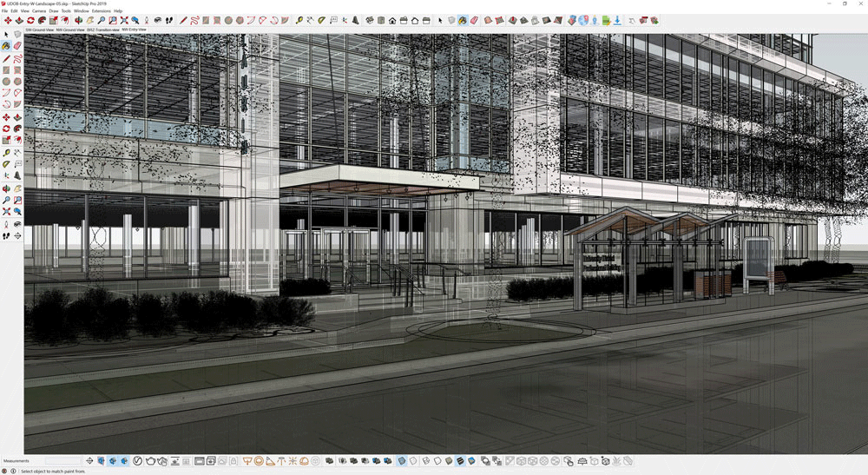The width and height of the screenshot is (868, 475).
Task: Select the Offset tool in the top toolbar
Action: click(x=65, y=21)
